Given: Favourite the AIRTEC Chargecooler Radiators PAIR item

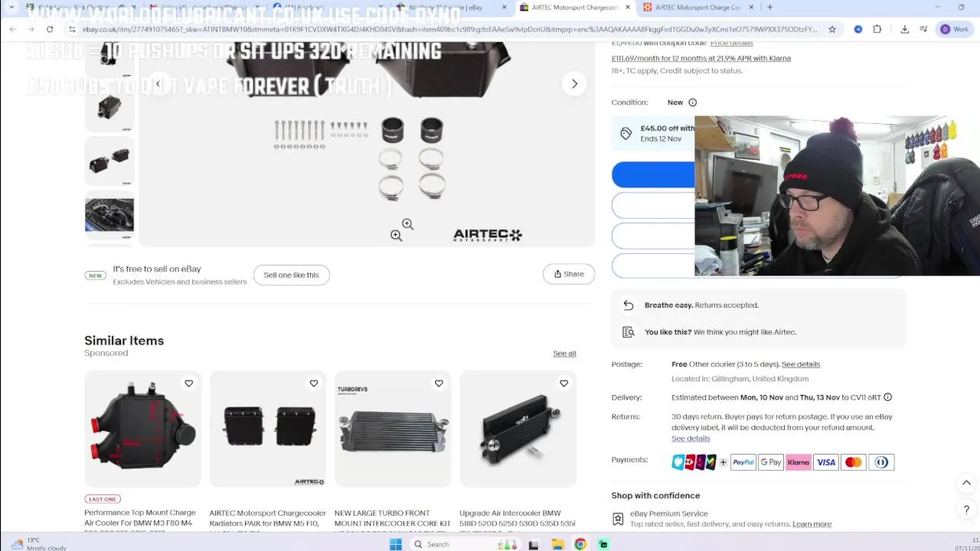Looking at the screenshot, I should tap(314, 383).
